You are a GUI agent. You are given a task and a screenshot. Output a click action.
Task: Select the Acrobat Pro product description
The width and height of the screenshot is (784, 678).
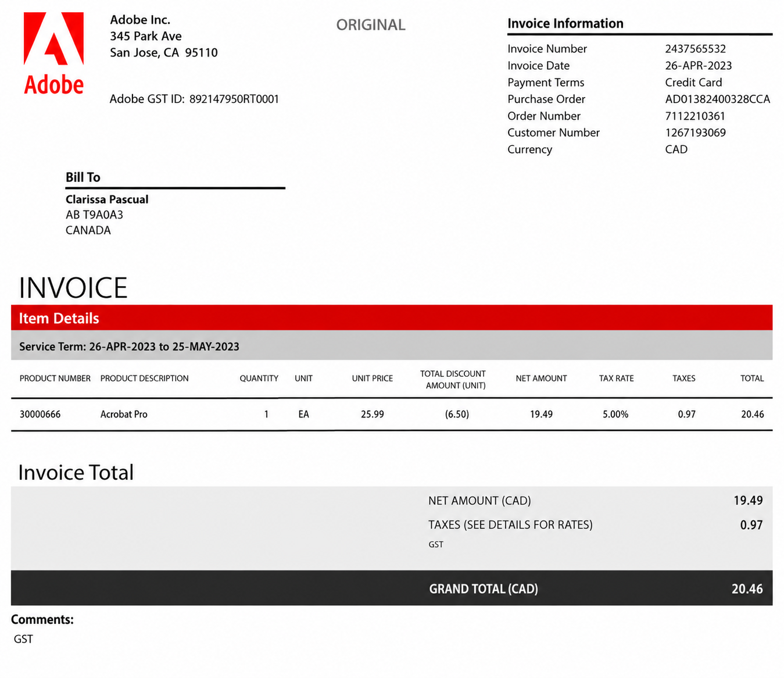click(x=124, y=415)
